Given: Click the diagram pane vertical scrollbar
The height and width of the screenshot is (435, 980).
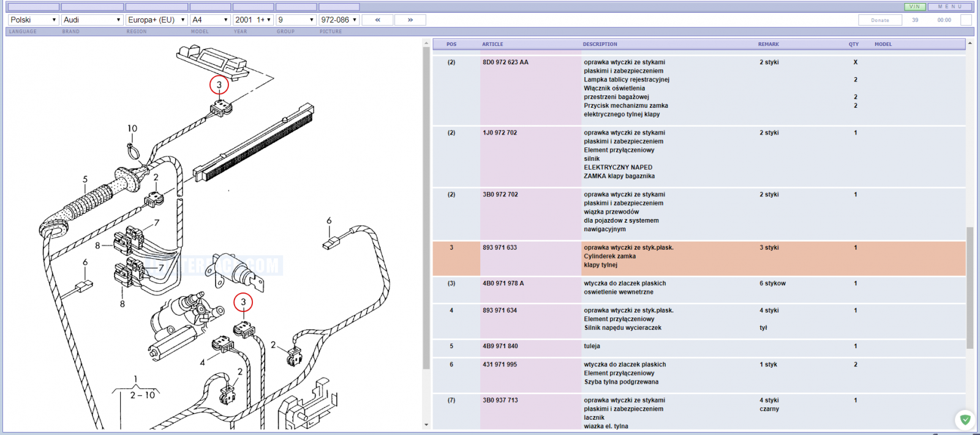Looking at the screenshot, I should 426,208.
